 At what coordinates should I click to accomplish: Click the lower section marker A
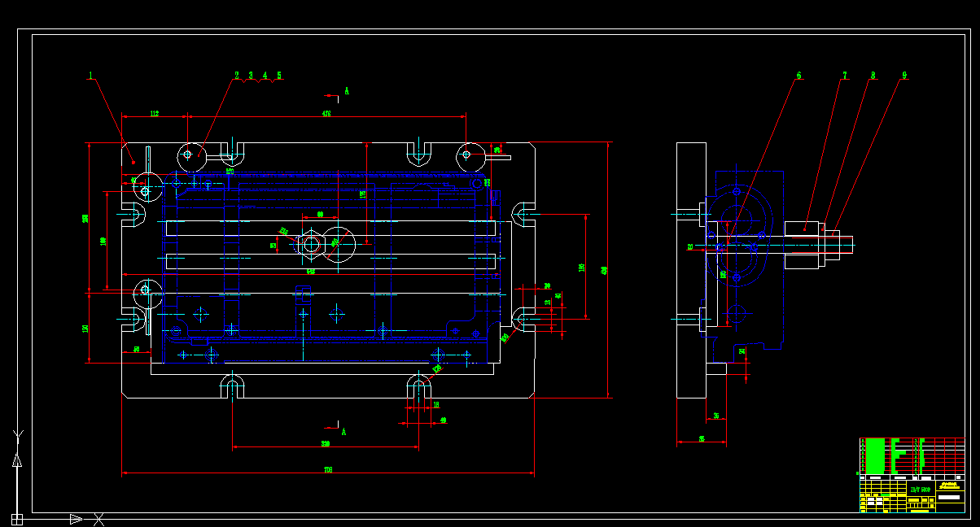coord(344,431)
